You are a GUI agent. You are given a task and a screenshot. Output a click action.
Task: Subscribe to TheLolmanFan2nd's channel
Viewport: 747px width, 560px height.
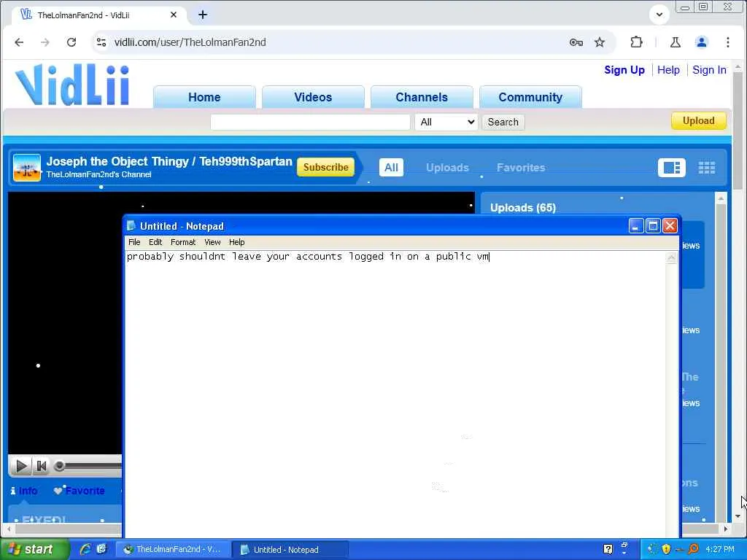326,167
